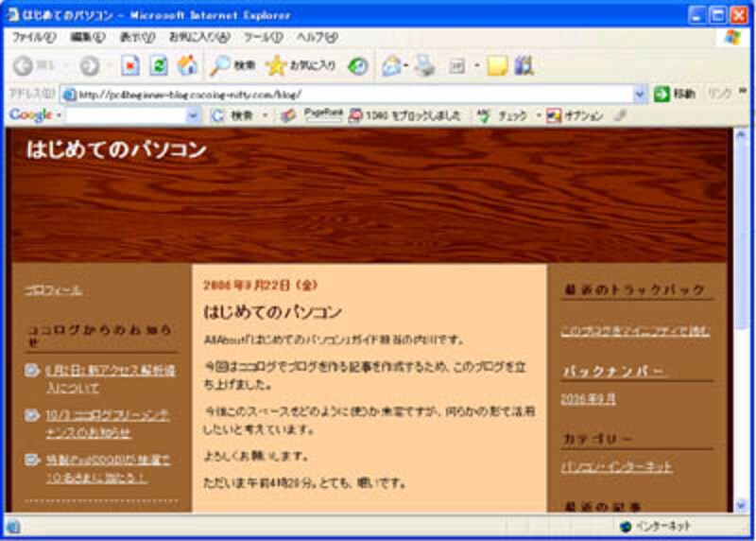
Task: Open the プロフィール profile link
Action: 54,290
